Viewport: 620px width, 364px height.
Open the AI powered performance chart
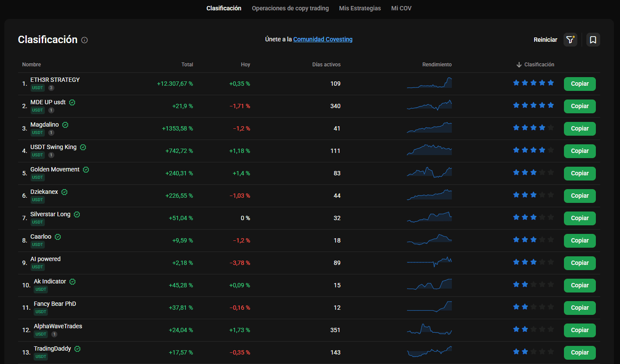pos(429,262)
